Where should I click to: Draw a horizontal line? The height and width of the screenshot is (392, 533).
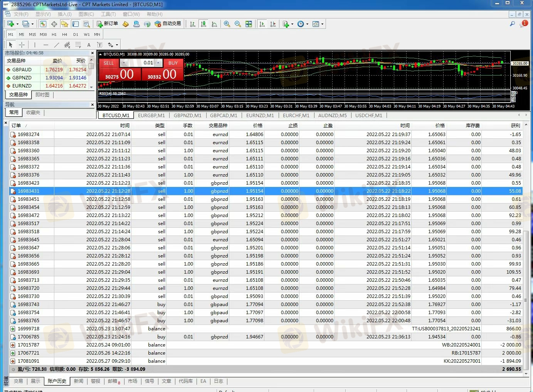coord(45,45)
